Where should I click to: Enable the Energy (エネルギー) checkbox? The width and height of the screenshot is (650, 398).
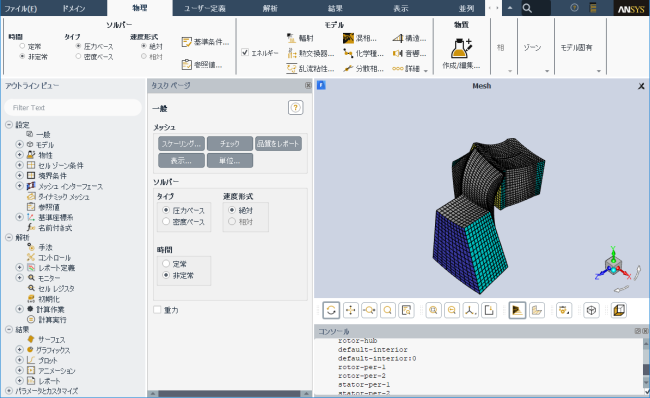tap(245, 52)
